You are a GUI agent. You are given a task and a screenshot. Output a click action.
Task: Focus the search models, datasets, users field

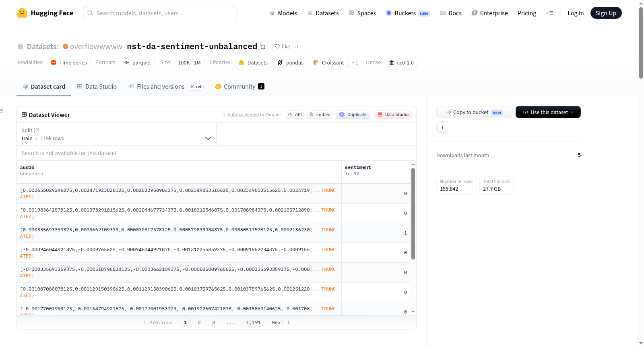tap(160, 13)
